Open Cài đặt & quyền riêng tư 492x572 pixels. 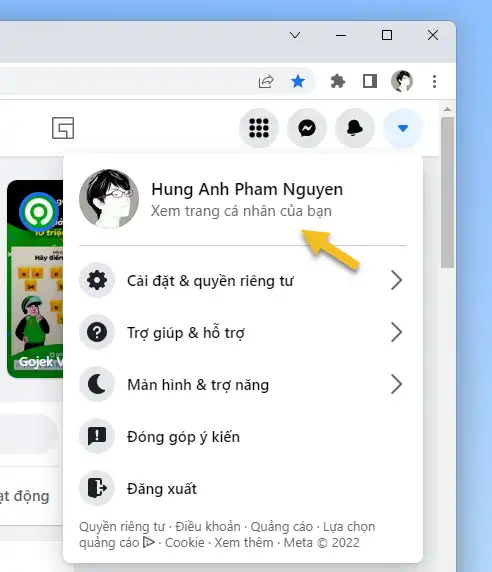click(243, 280)
